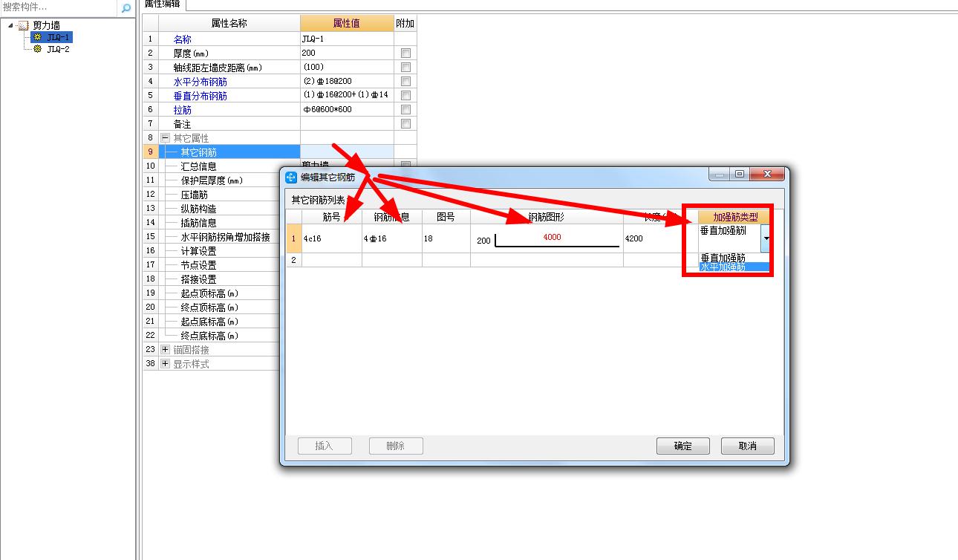The image size is (958, 560).
Task: Click the 图号 column header
Action: pyautogui.click(x=446, y=217)
